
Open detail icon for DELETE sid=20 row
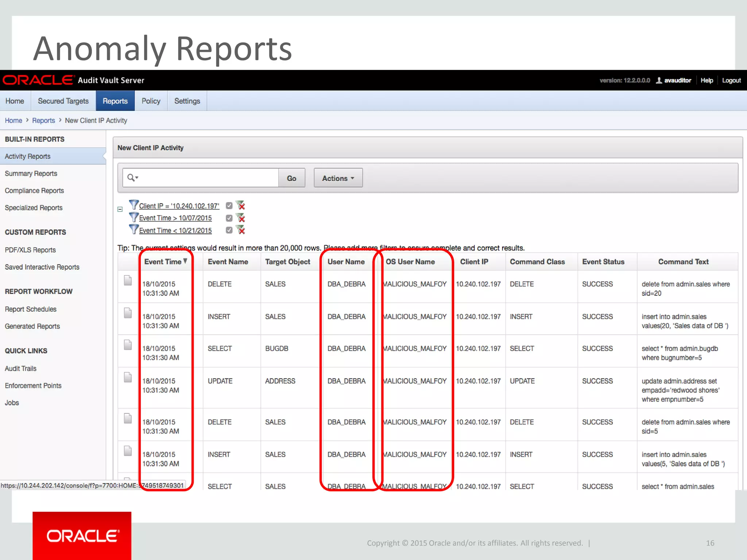(x=128, y=280)
